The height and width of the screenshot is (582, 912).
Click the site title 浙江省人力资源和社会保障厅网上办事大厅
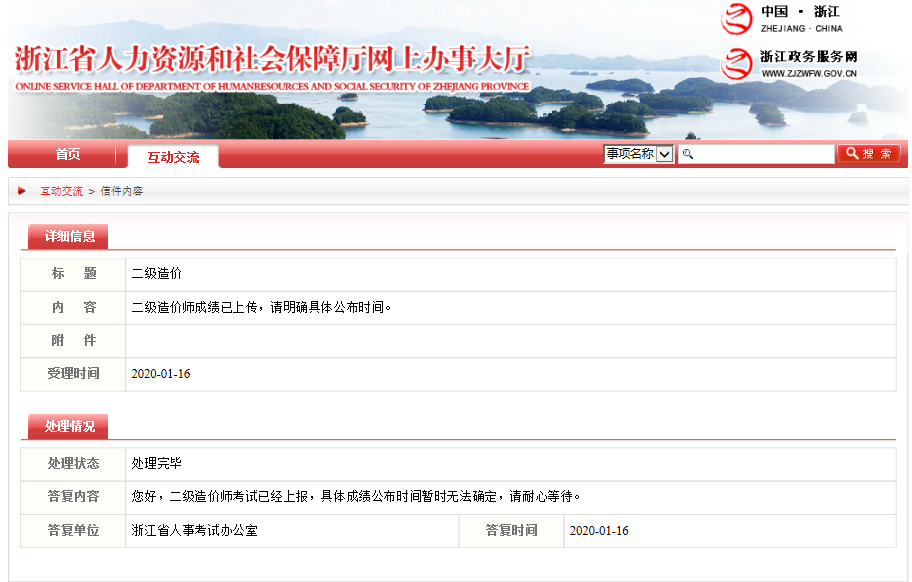tap(271, 59)
